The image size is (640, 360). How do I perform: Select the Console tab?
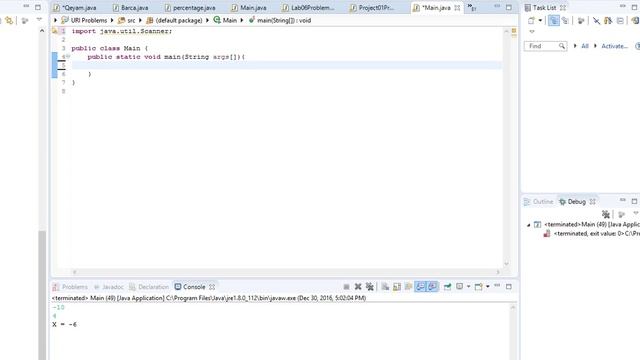pos(190,287)
